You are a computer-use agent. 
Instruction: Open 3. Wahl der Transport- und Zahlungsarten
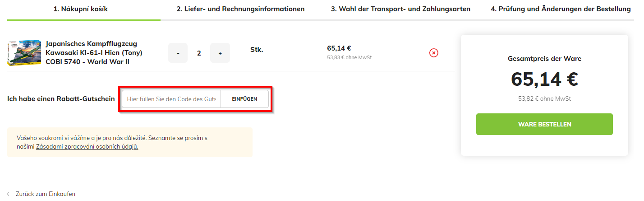click(400, 9)
